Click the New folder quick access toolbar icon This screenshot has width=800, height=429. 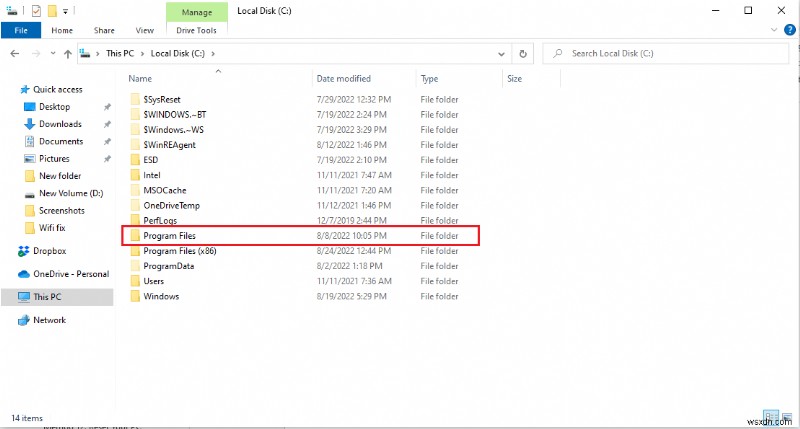coord(52,11)
